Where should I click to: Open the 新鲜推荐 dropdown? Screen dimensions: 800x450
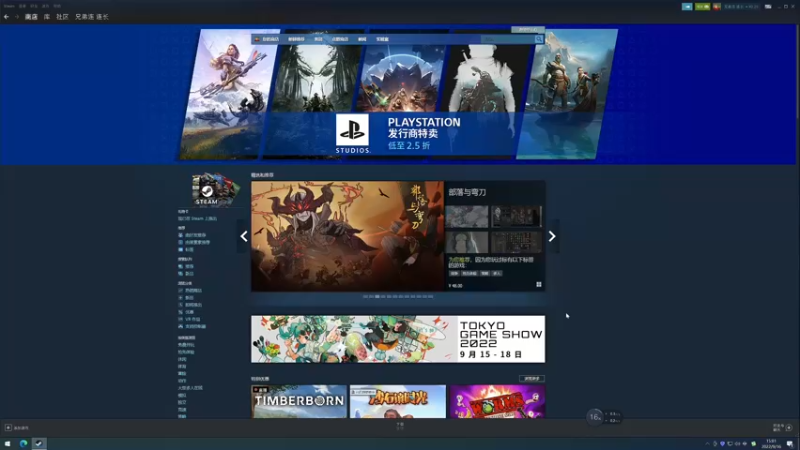tap(296, 39)
